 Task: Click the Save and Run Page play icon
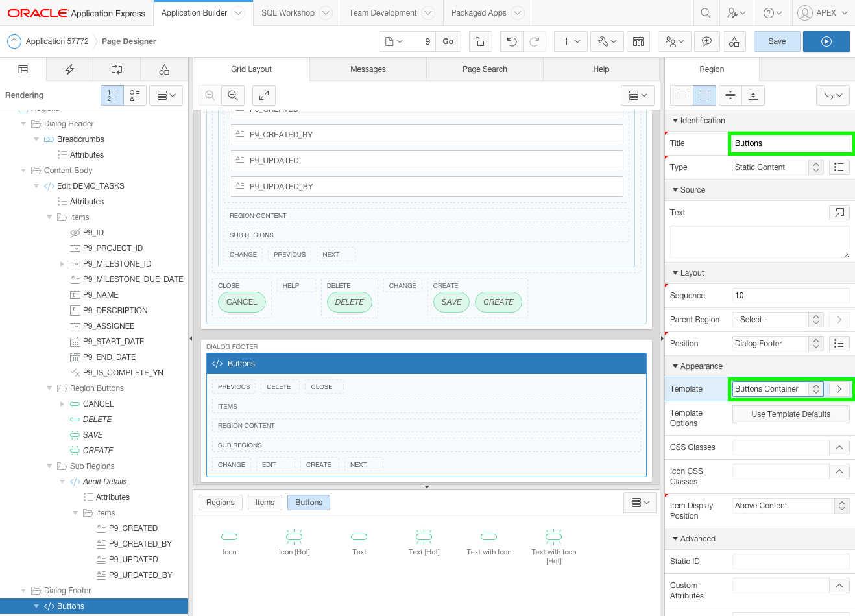(826, 41)
